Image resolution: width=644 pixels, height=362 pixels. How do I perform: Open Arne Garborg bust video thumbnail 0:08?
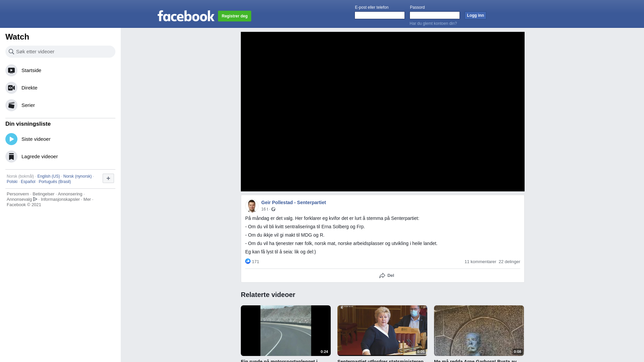(x=479, y=330)
